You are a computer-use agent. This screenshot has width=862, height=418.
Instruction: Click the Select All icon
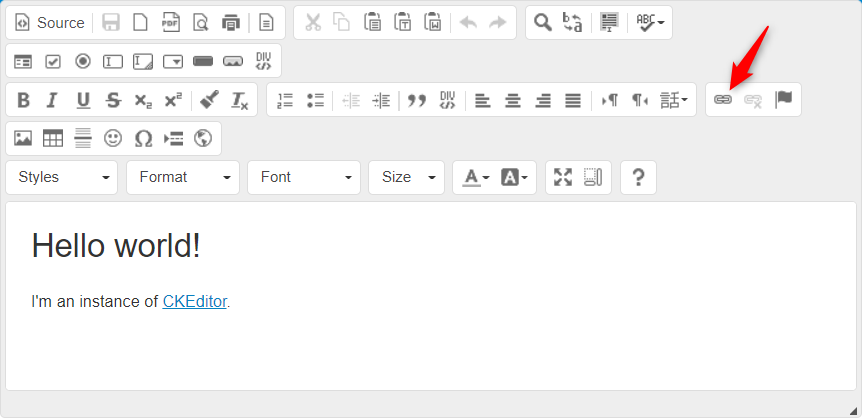(x=609, y=23)
